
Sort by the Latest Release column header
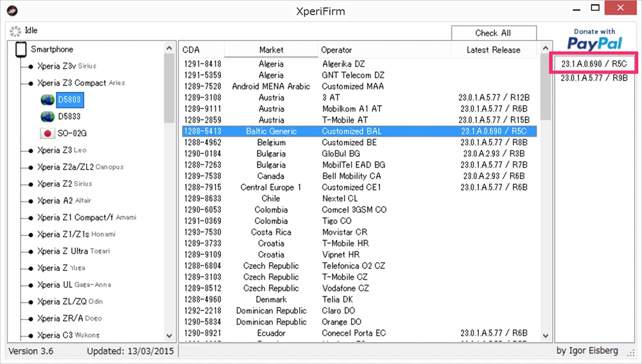[x=493, y=49]
